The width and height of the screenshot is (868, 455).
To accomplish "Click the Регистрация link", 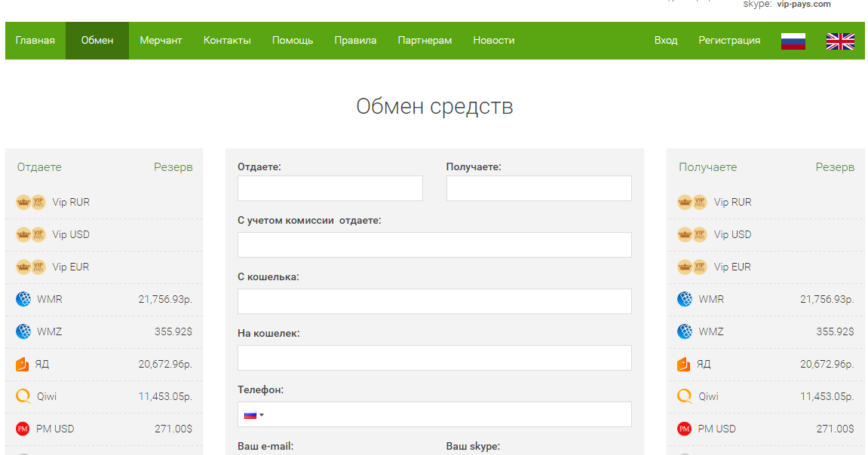I will point(729,41).
